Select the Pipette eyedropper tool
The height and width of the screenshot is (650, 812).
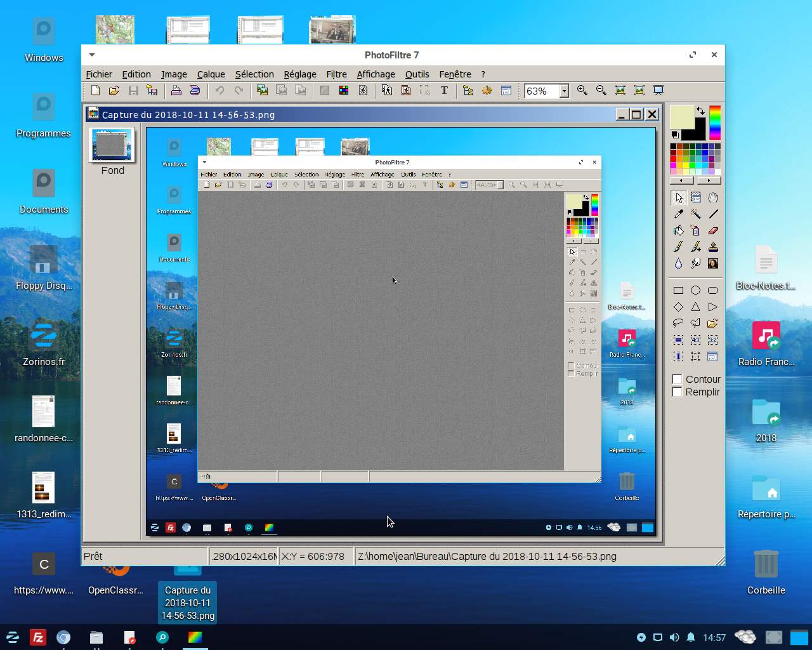point(678,214)
